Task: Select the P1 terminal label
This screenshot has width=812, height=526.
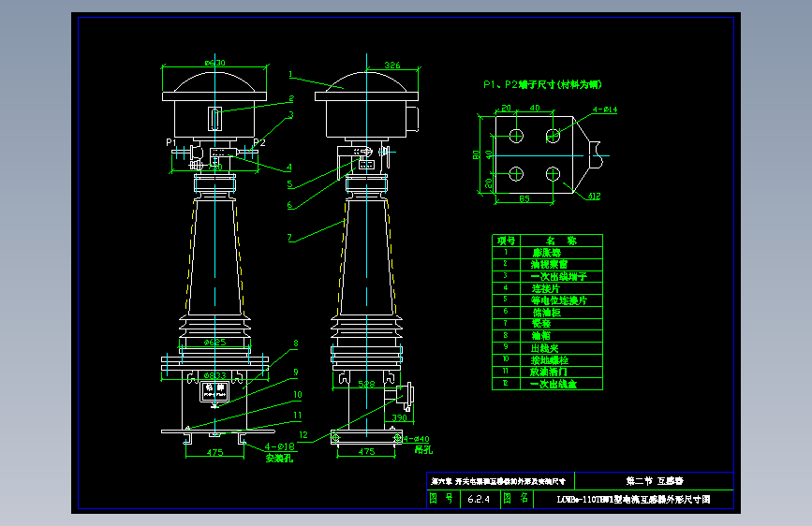Action: pyautogui.click(x=170, y=142)
